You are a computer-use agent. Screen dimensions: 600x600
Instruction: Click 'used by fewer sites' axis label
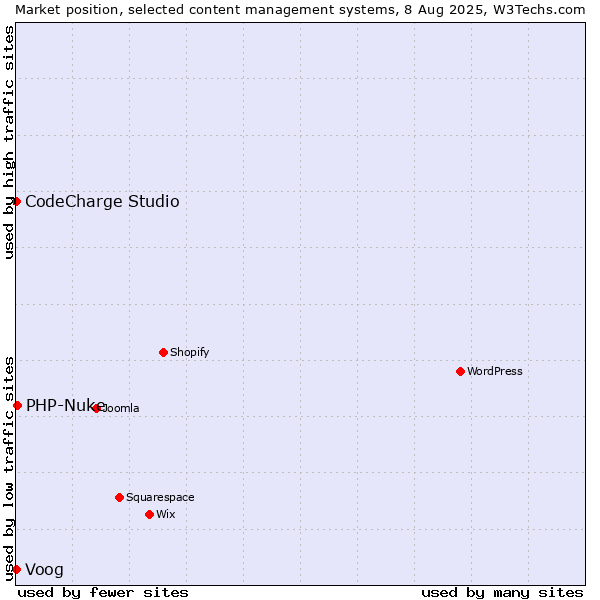103,593
